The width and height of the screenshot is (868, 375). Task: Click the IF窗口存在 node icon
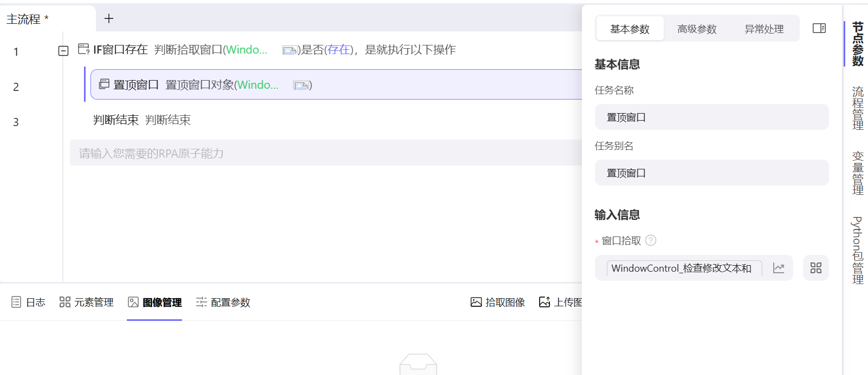tap(84, 49)
